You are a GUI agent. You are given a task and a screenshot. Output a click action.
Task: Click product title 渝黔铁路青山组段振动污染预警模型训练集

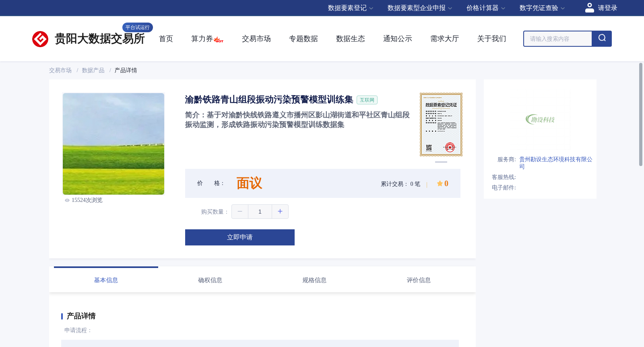(x=269, y=100)
